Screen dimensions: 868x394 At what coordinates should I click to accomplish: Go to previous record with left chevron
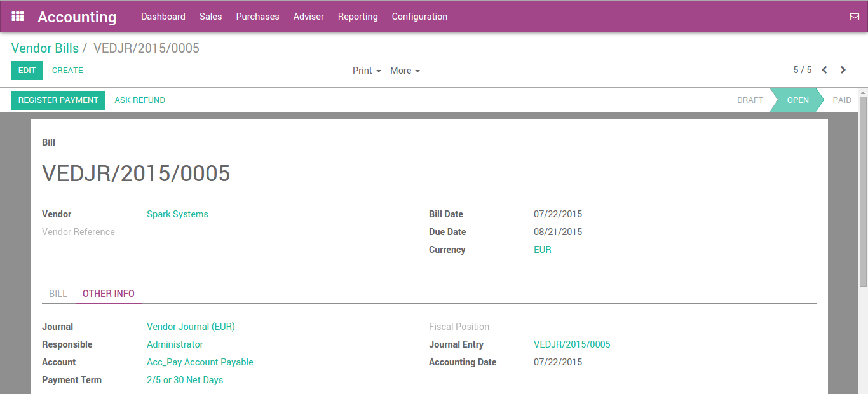pos(824,70)
